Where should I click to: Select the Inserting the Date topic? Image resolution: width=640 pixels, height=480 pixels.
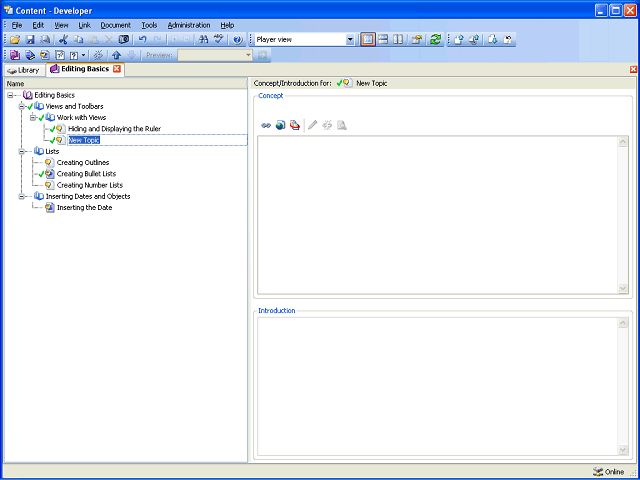84,208
